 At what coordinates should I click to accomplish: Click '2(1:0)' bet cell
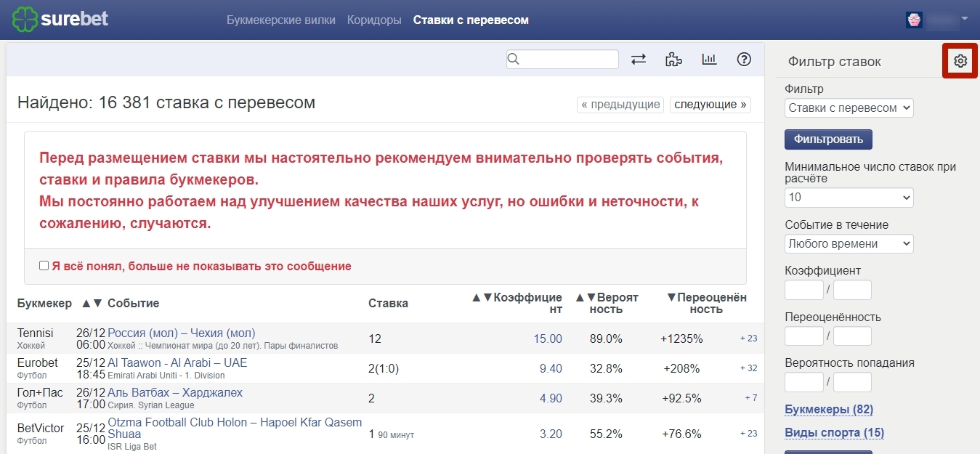pos(384,368)
